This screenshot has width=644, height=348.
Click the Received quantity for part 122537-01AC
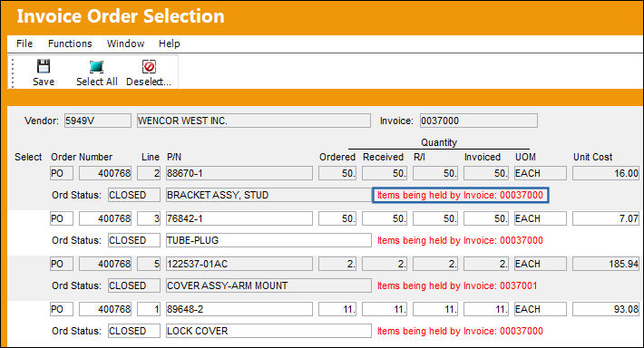click(x=385, y=264)
